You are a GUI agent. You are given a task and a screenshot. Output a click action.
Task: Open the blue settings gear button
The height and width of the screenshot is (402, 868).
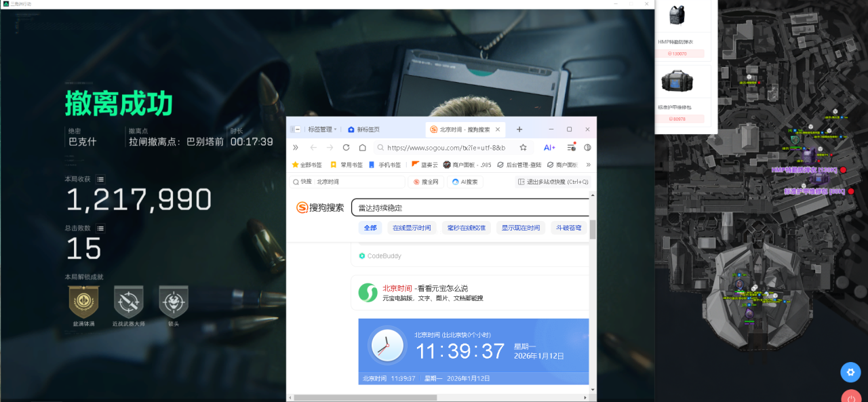(x=850, y=372)
